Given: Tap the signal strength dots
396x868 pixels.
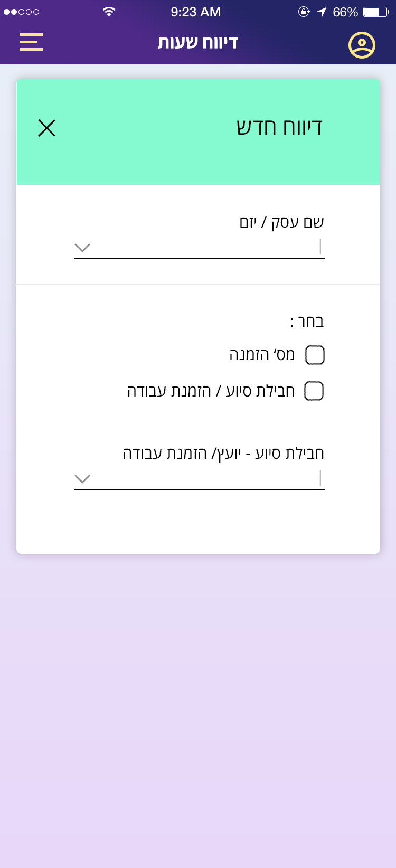Looking at the screenshot, I should (x=21, y=12).
